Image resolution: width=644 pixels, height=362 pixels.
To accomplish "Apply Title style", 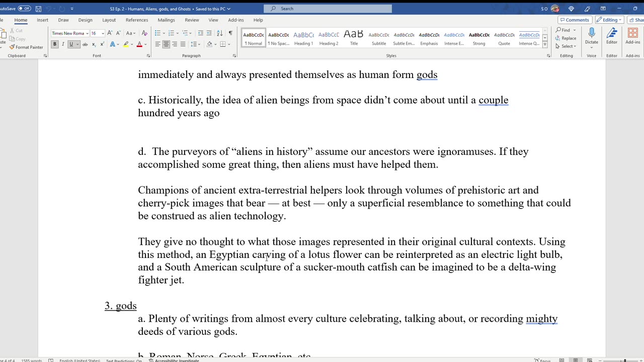I will pos(354,38).
